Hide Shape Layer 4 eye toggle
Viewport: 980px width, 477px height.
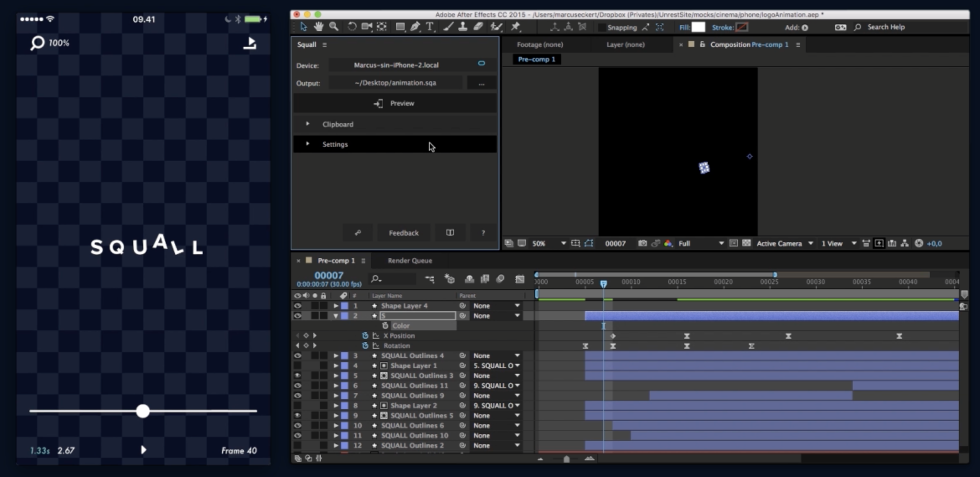[297, 306]
